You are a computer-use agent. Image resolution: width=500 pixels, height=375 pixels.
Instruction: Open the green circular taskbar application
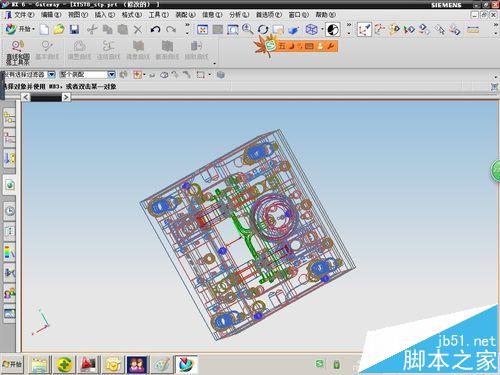(64, 364)
